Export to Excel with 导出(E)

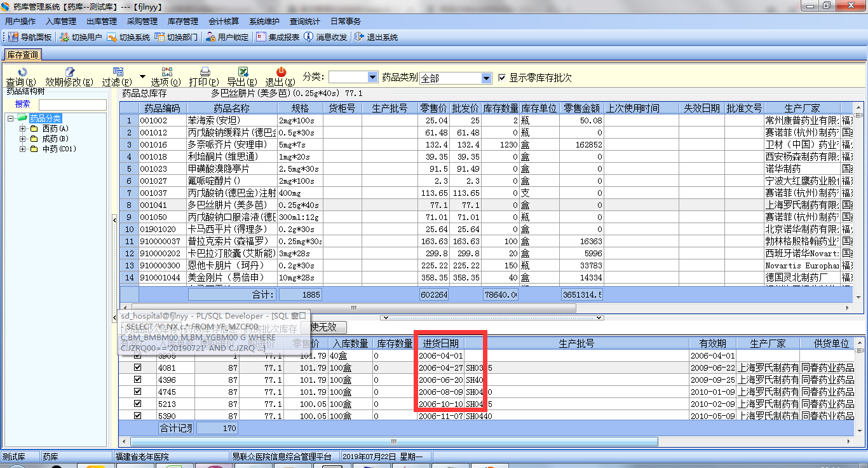242,77
